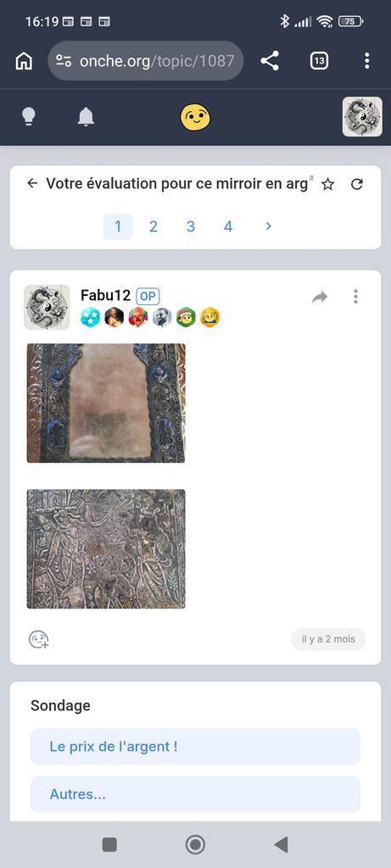The height and width of the screenshot is (868, 391).
Task: Open the lightbulb theme icon
Action: [29, 117]
